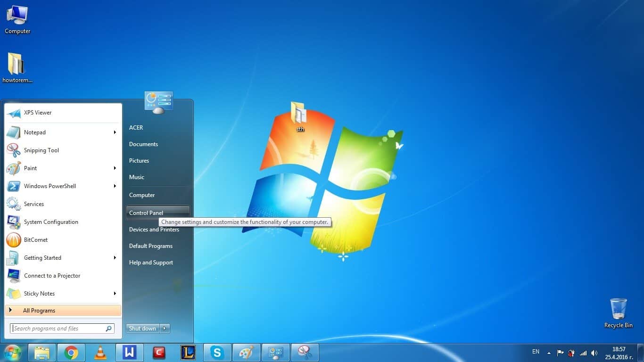Click the user account picture in Start menu
The width and height of the screenshot is (644, 362).
point(158,102)
